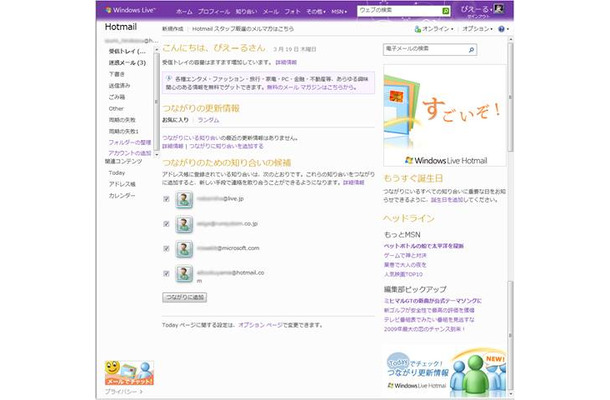Toggle the checkbox for the .co.jp contact
The height and width of the screenshot is (400, 610).
click(166, 224)
